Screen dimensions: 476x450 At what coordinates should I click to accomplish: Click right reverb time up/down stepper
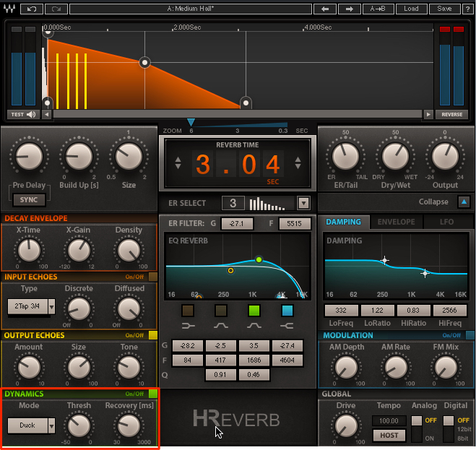pyautogui.click(x=298, y=163)
